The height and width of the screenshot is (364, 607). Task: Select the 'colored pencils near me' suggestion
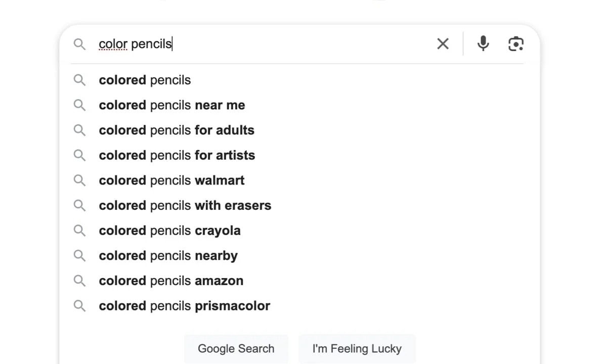pyautogui.click(x=172, y=105)
